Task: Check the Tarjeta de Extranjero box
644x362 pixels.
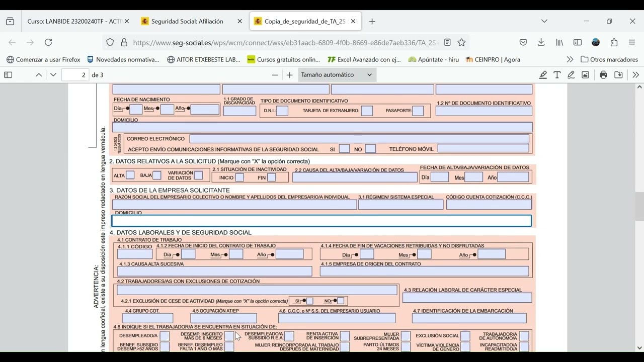Action: (x=367, y=111)
